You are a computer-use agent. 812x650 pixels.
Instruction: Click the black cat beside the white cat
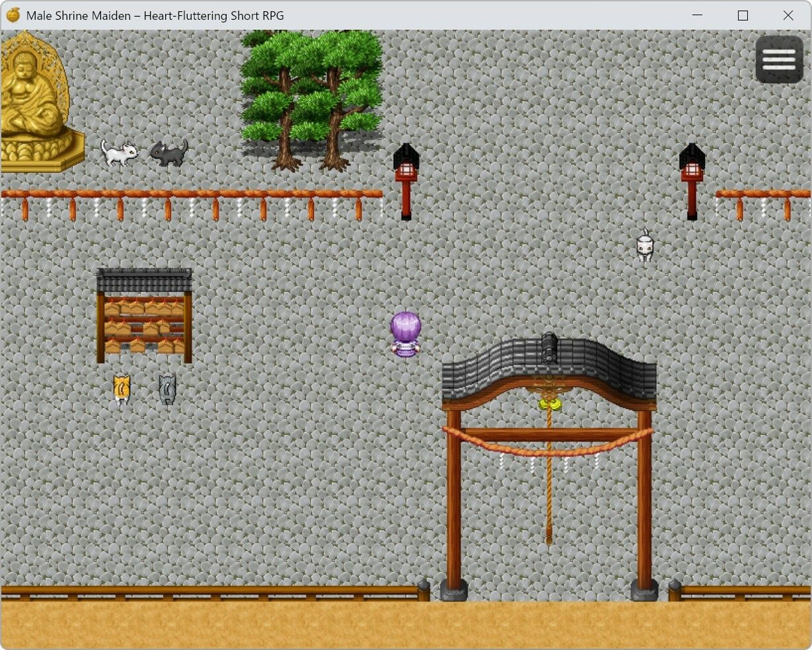tap(168, 153)
